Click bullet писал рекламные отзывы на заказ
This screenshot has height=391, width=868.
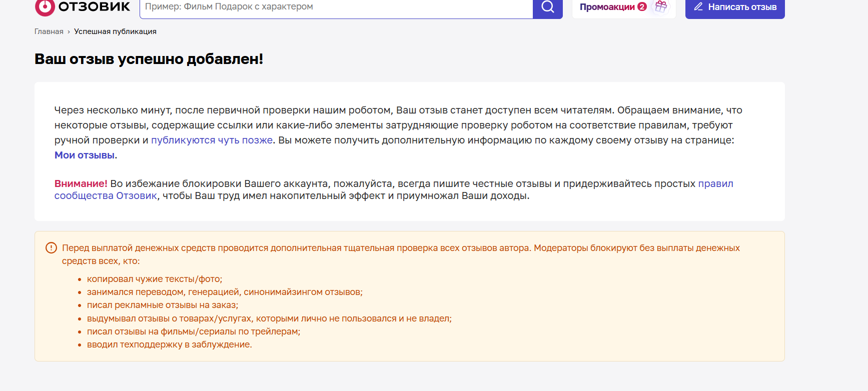pyautogui.click(x=163, y=305)
